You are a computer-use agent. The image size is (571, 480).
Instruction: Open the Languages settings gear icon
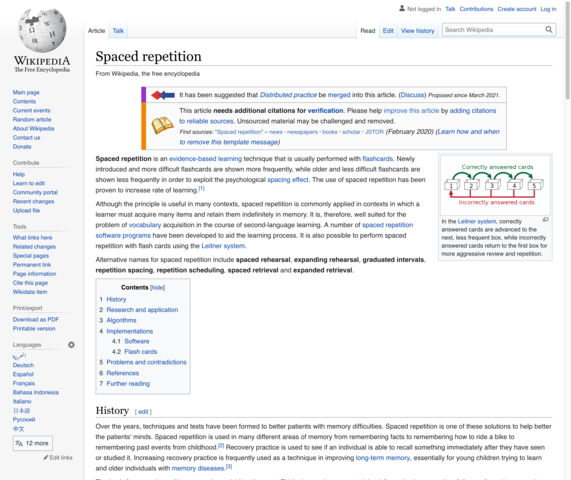coord(71,345)
